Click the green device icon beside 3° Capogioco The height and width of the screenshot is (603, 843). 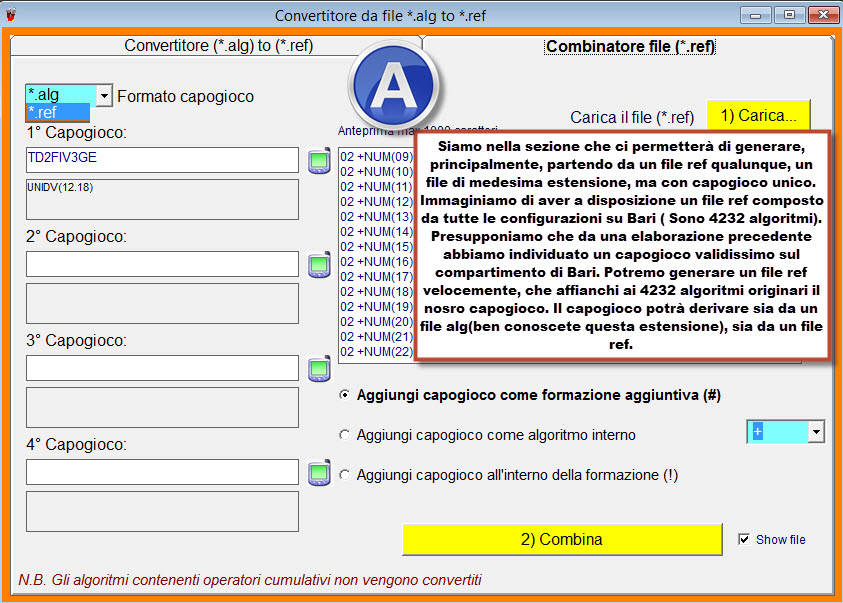(319, 368)
